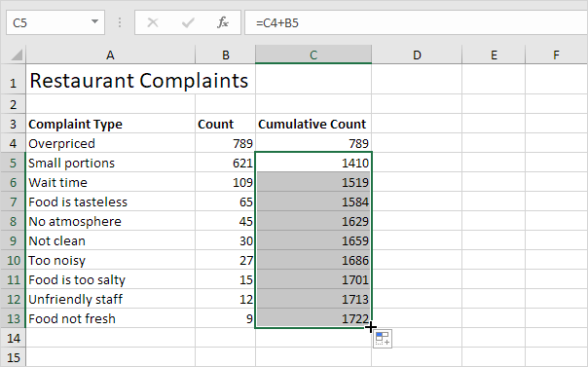The image size is (588, 367).
Task: Select row 12 header
Action: (x=13, y=299)
